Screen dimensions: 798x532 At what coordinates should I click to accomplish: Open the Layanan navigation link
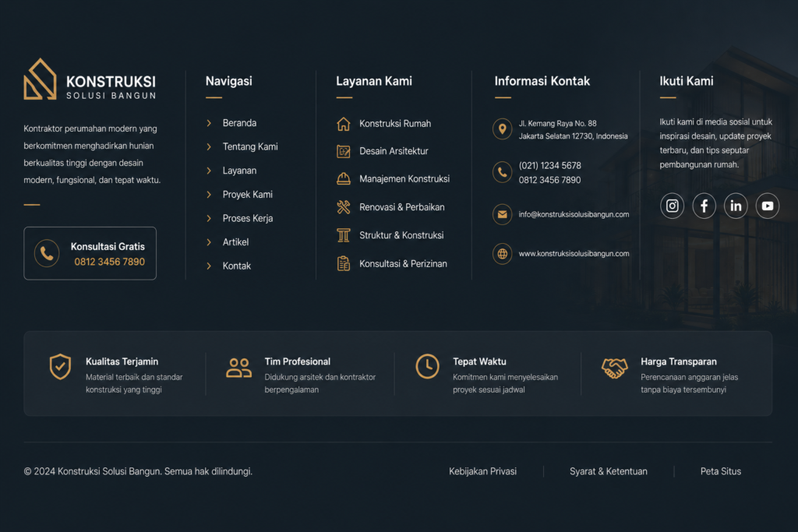pos(239,171)
